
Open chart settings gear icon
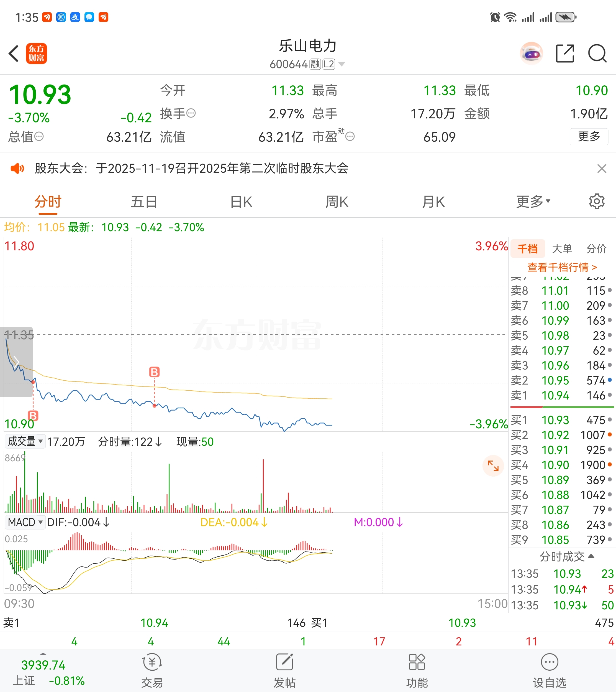596,202
